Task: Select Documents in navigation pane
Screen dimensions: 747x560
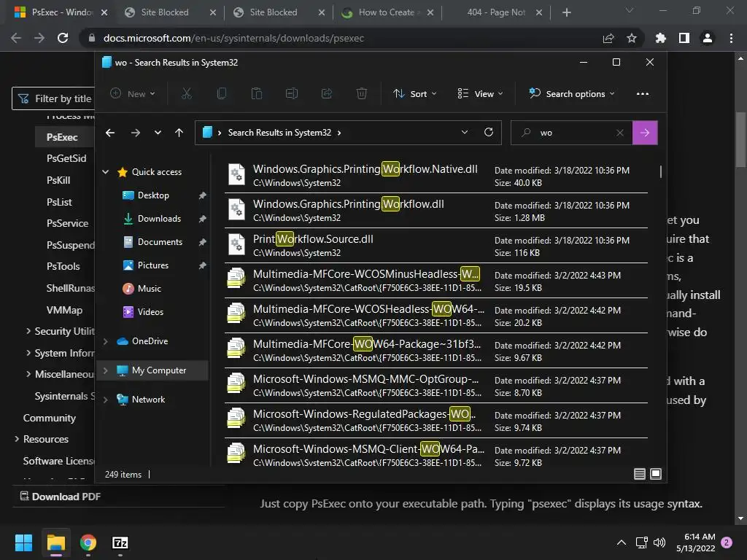Action: [160, 242]
